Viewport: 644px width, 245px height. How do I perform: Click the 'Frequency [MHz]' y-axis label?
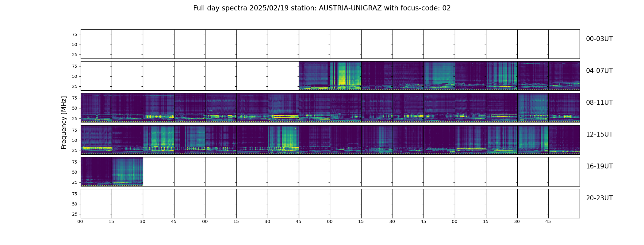click(64, 123)
